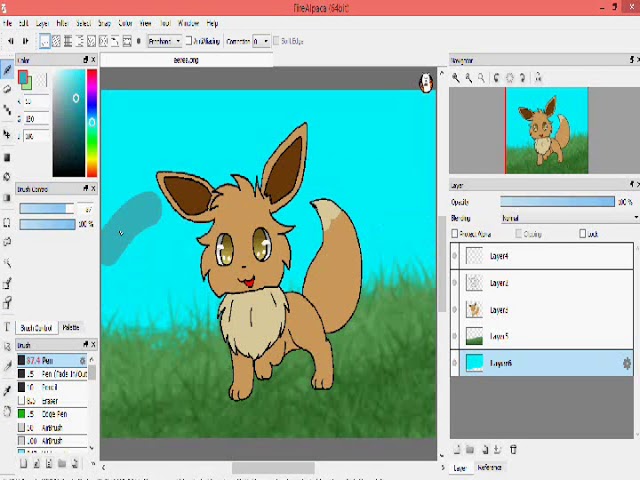Viewport: 640px width, 480px height.
Task: Click the foreground color swatch
Action: (23, 77)
